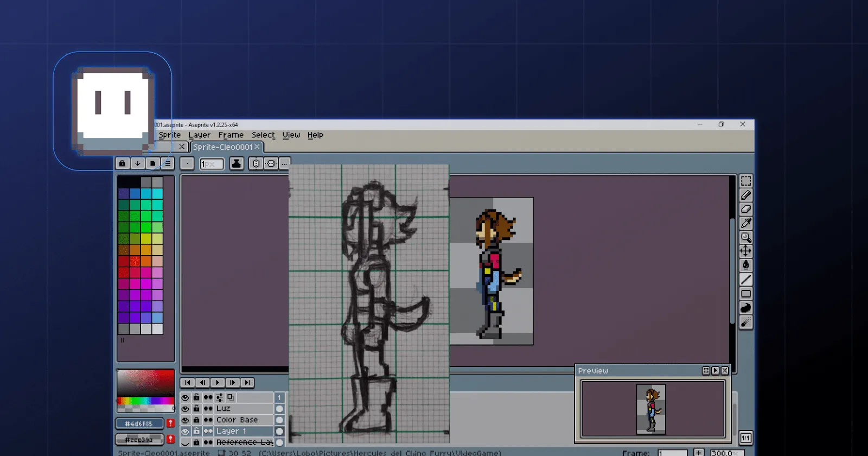This screenshot has height=456, width=868.
Task: Hide the Luz layer via eye icon
Action: [186, 409]
